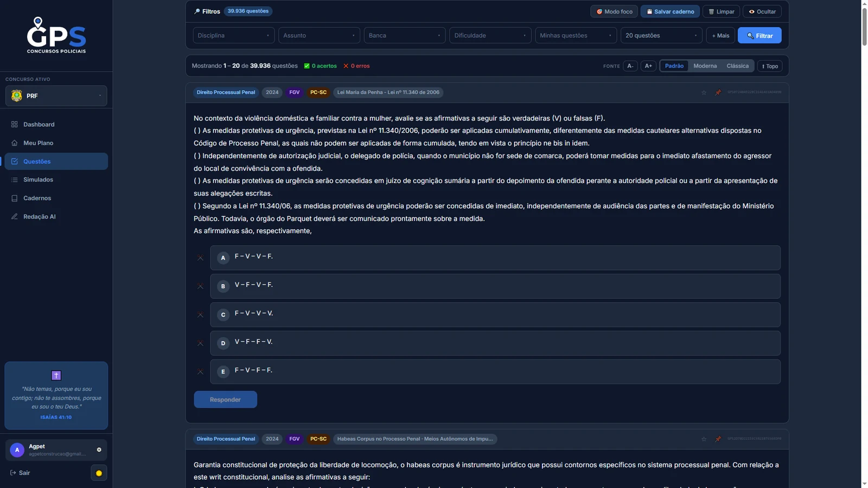Click the house icon for Meu Plano
Image resolution: width=868 pixels, height=488 pixels.
tap(15, 143)
